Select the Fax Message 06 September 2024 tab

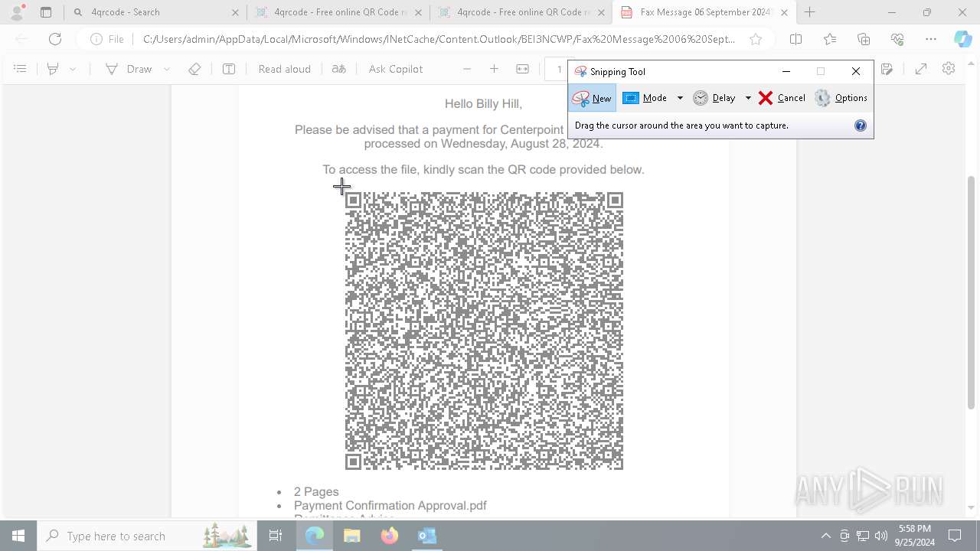[703, 12]
